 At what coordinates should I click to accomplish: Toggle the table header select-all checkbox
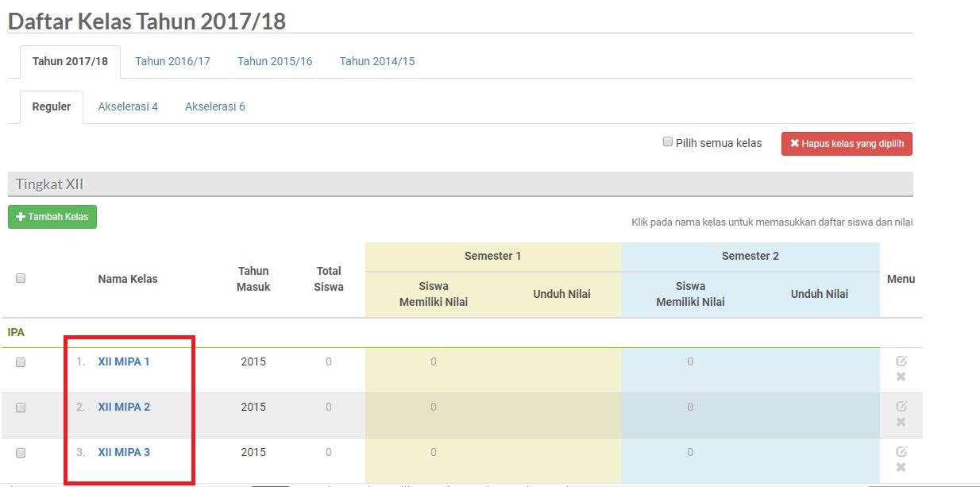point(21,278)
